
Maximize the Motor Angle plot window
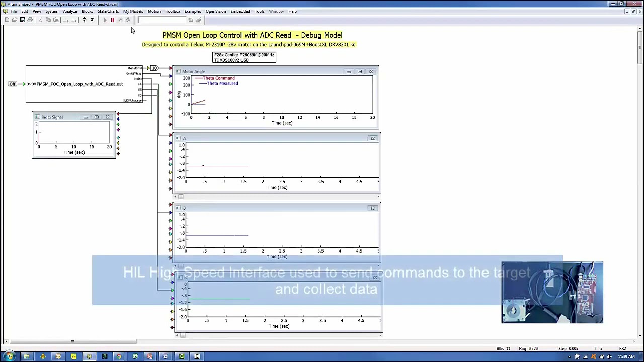point(359,72)
